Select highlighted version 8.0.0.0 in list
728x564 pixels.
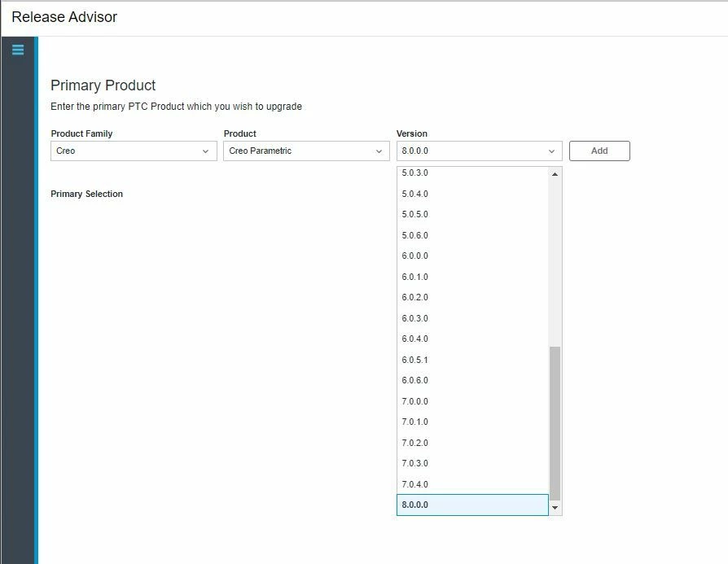[472, 505]
